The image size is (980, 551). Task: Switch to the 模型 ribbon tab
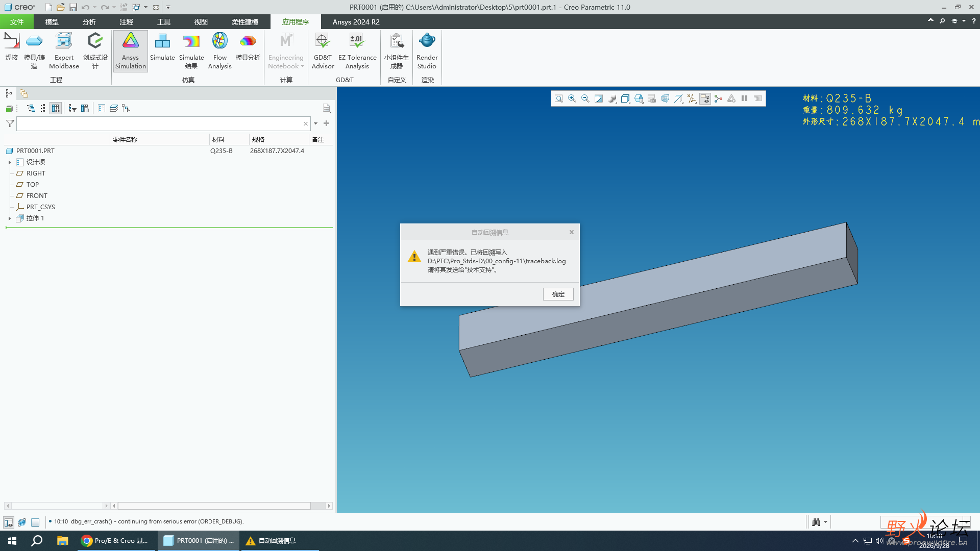point(52,22)
